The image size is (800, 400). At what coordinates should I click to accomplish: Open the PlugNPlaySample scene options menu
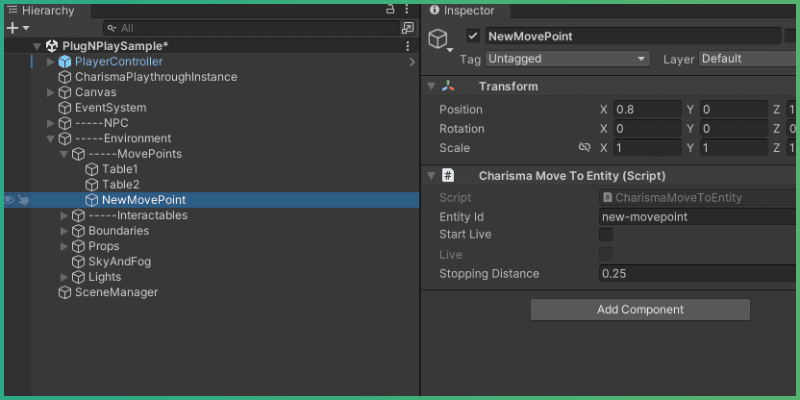tap(408, 46)
